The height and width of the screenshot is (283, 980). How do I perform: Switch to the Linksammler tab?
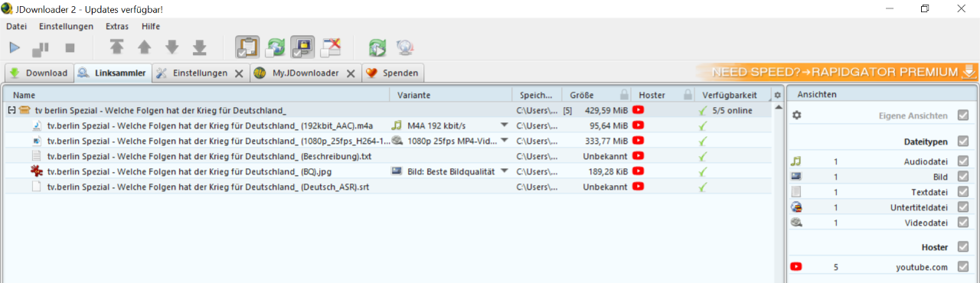coord(112,73)
